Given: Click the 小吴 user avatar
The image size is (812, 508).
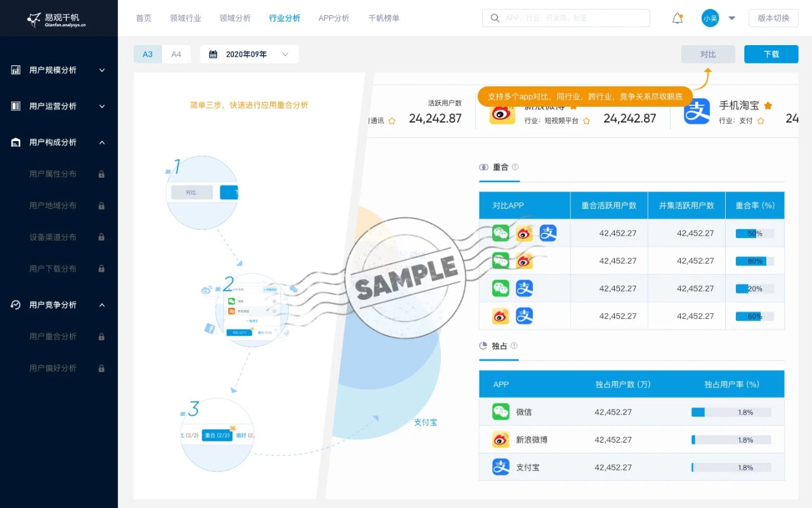Looking at the screenshot, I should pos(710,18).
